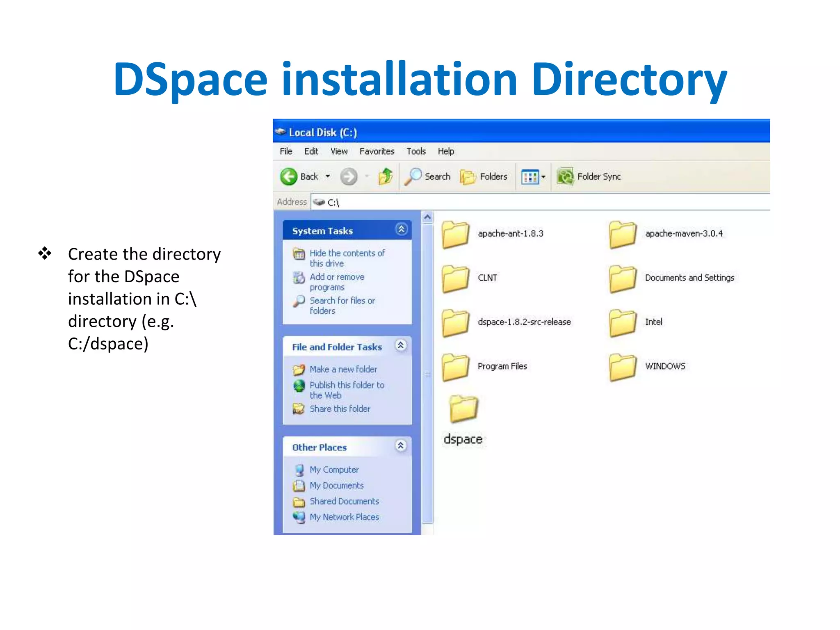Select the WINDOWS folder icon

pyautogui.click(x=623, y=367)
